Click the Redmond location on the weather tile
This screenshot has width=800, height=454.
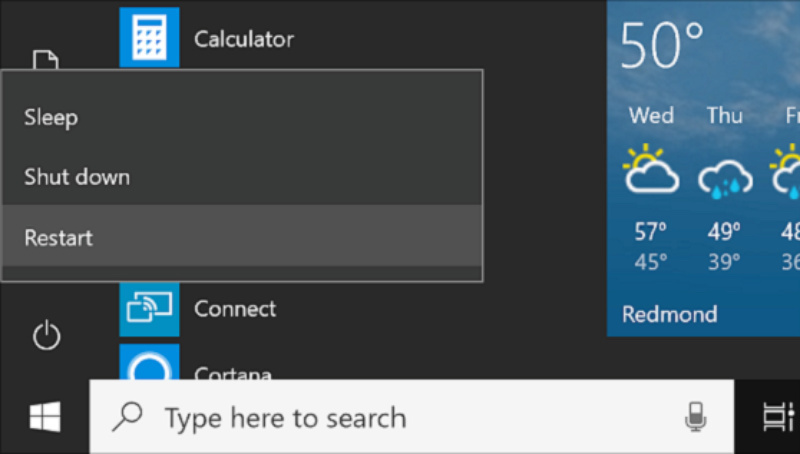(x=669, y=314)
